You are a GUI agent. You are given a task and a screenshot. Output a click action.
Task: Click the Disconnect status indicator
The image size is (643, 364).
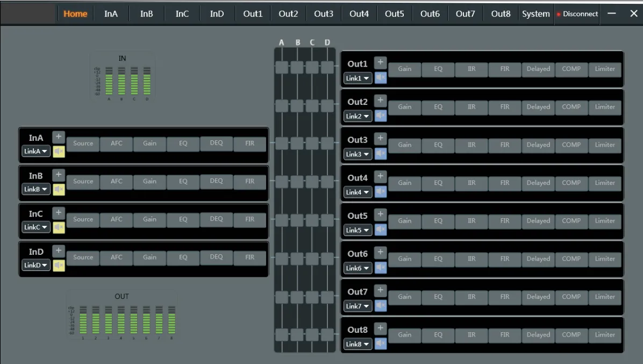[577, 14]
